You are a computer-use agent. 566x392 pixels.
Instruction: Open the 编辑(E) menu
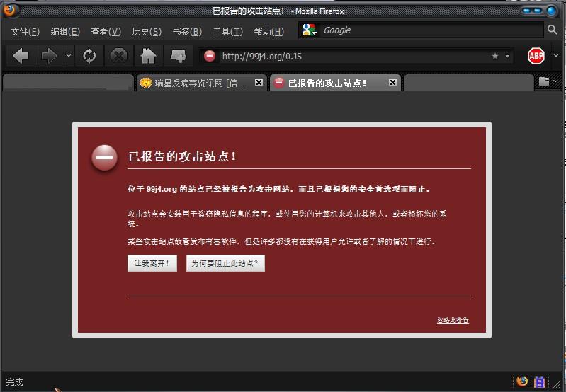pos(65,32)
